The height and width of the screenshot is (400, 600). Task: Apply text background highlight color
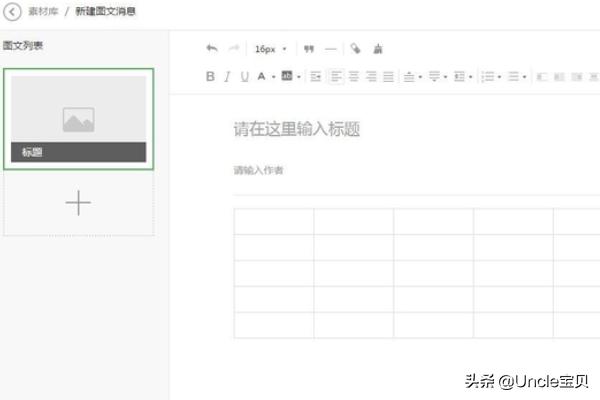(287, 76)
